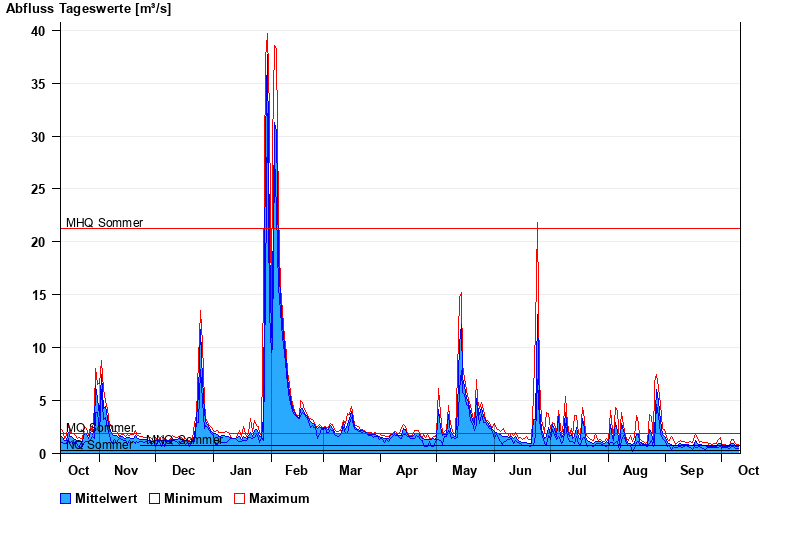Viewport: 800px width, 550px height.
Task: Click the May month label
Action: 464,470
